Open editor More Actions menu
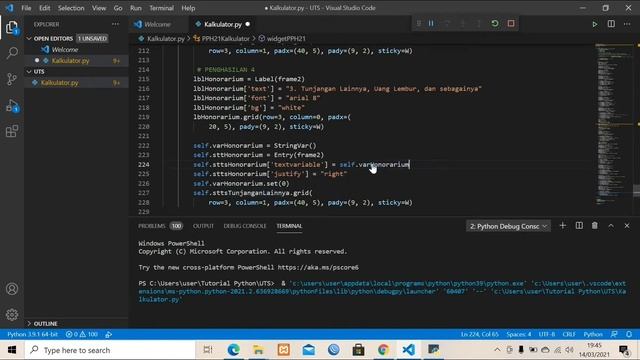Image resolution: width=640 pixels, height=360 pixels. coord(627,24)
